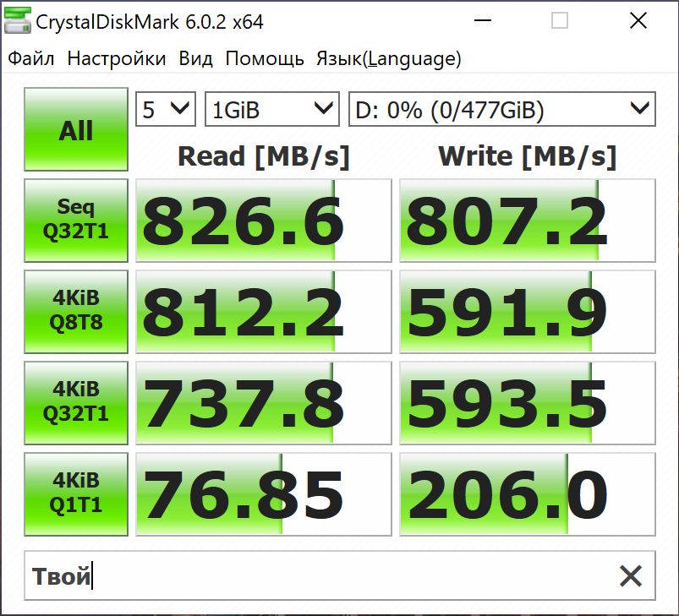Image resolution: width=679 pixels, height=616 pixels.
Task: Open the Язык(Language) menu
Action: pos(389,58)
